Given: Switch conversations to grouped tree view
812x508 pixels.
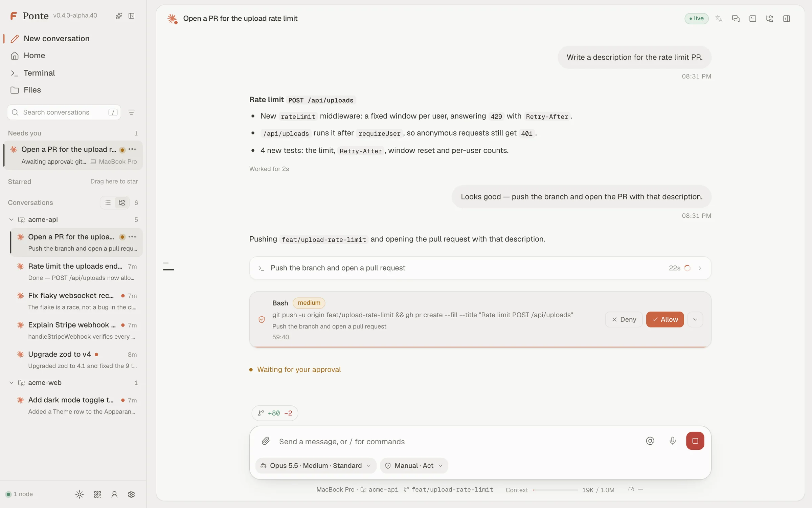Looking at the screenshot, I should coord(122,203).
